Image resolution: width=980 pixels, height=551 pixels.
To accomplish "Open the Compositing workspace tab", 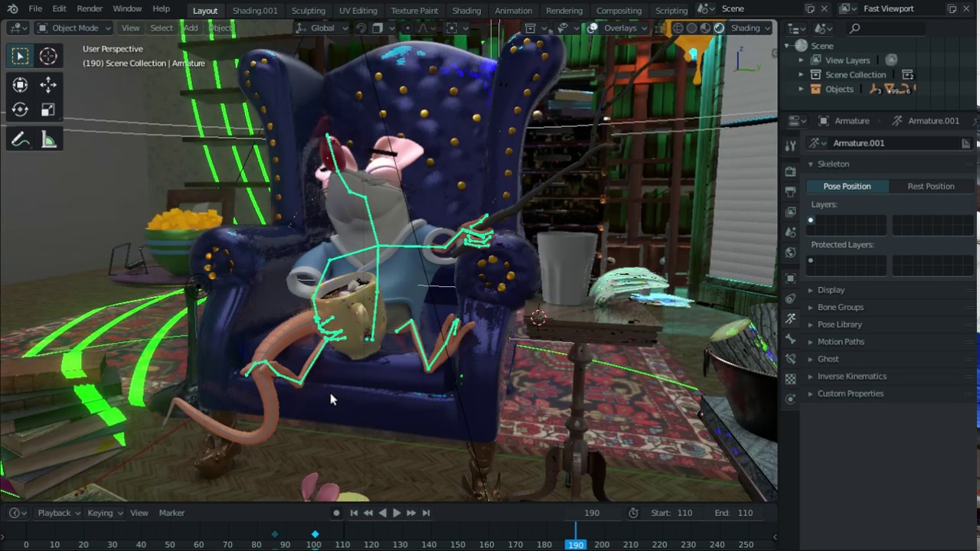I will point(619,11).
